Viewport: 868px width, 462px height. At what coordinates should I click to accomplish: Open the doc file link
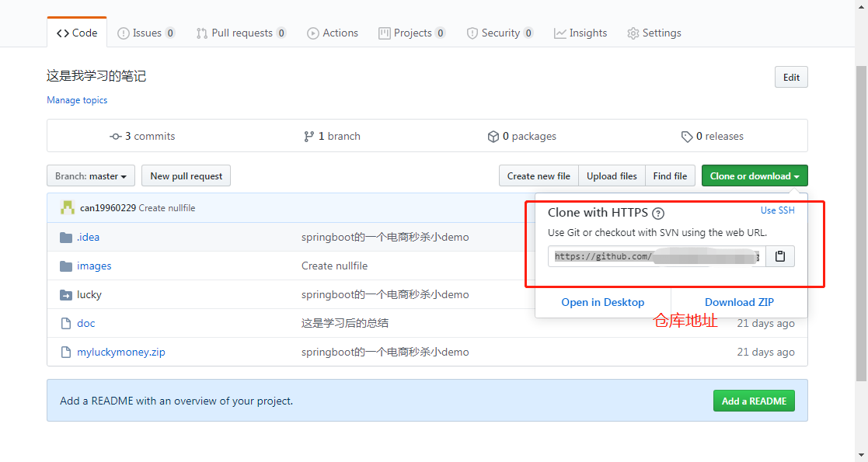coord(85,323)
